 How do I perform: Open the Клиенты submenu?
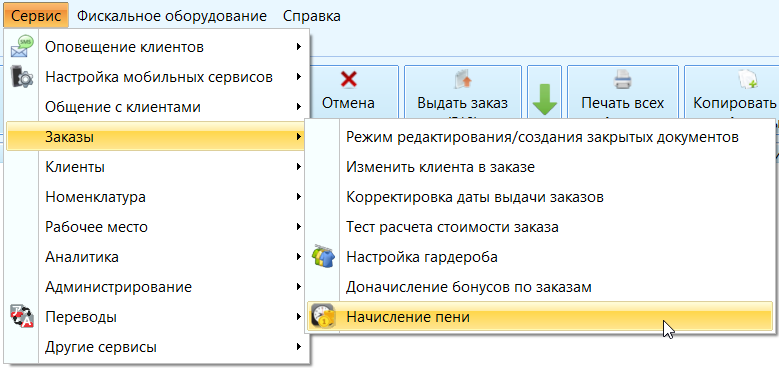point(156,167)
